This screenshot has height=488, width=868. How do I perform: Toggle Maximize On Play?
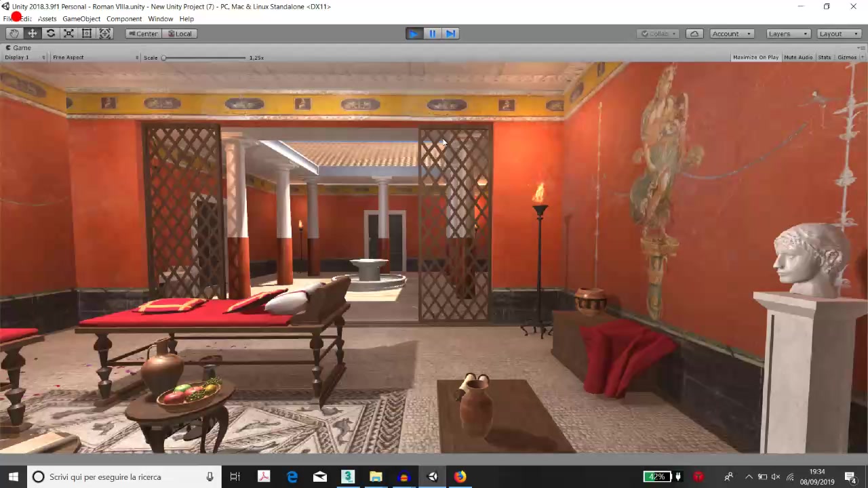pos(755,58)
